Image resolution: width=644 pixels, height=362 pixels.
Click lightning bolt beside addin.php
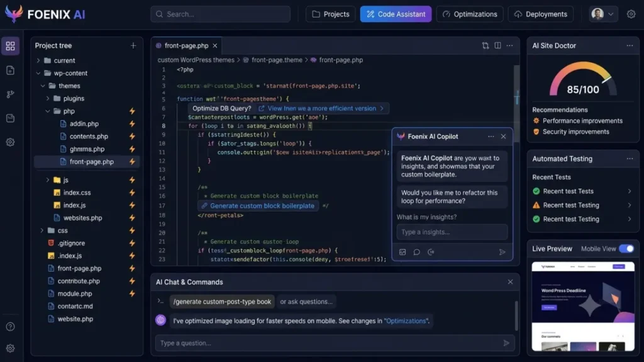tap(132, 124)
